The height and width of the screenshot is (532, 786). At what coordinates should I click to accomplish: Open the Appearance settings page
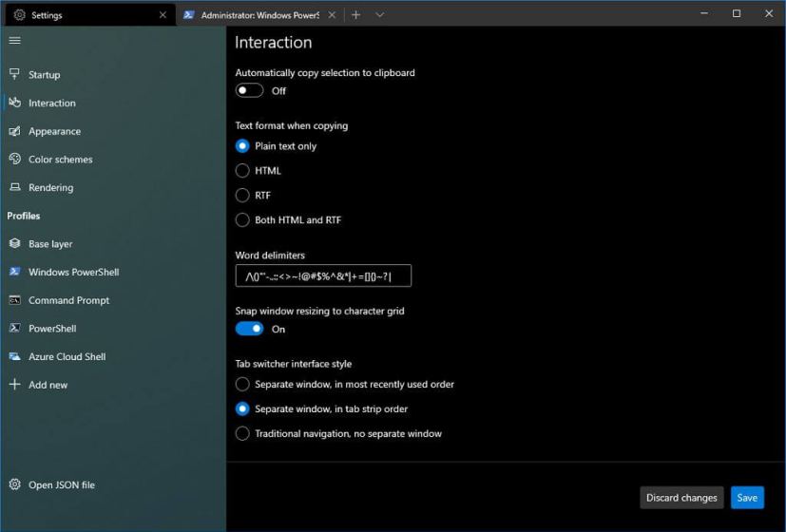tap(113, 131)
